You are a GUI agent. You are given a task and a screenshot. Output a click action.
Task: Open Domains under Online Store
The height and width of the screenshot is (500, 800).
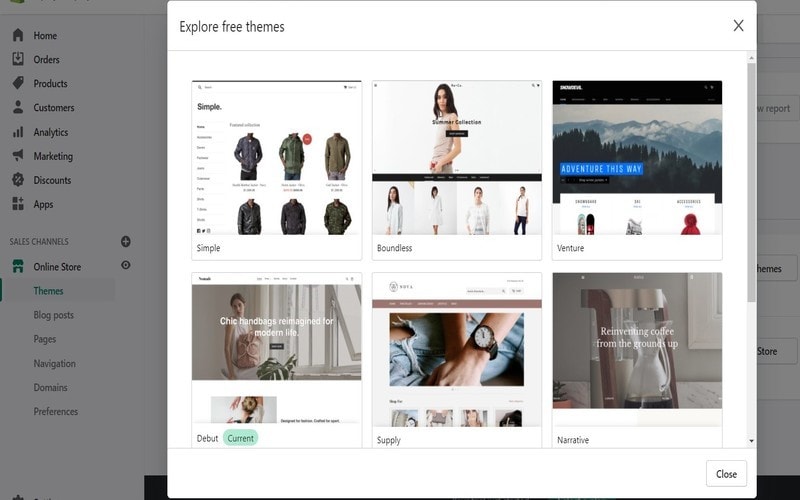point(51,387)
